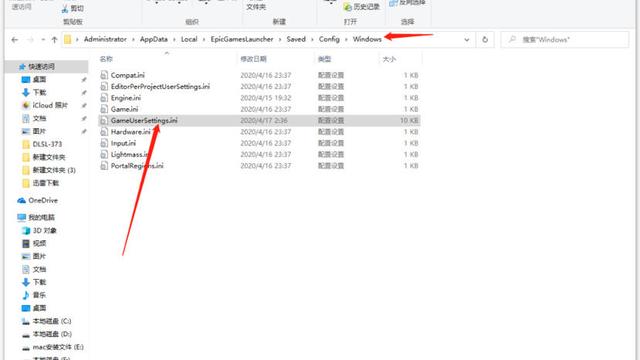Click the iCloud 照片 icon
Viewport: 640px width, 360px height.
(x=26, y=105)
